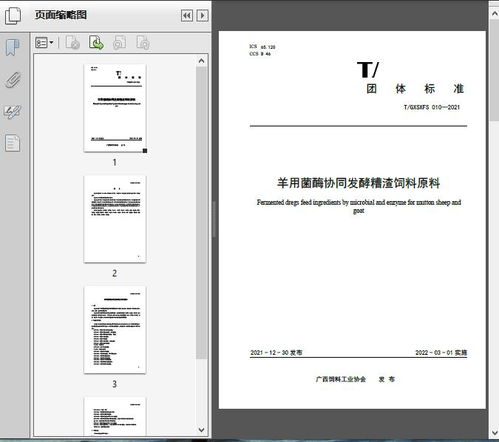Viewport: 499px width, 442px height.
Task: Click page number label 2 under thumbnail
Action: click(x=115, y=273)
